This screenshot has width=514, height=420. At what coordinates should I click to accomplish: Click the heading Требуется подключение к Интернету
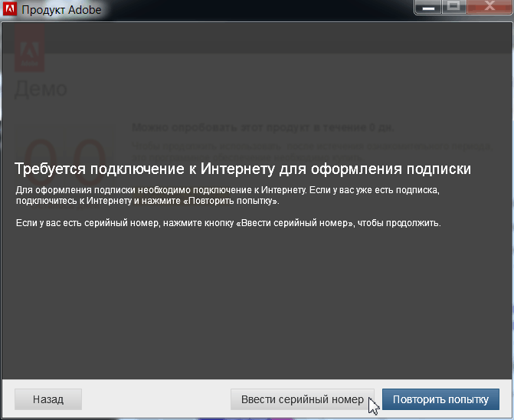pos(243,169)
